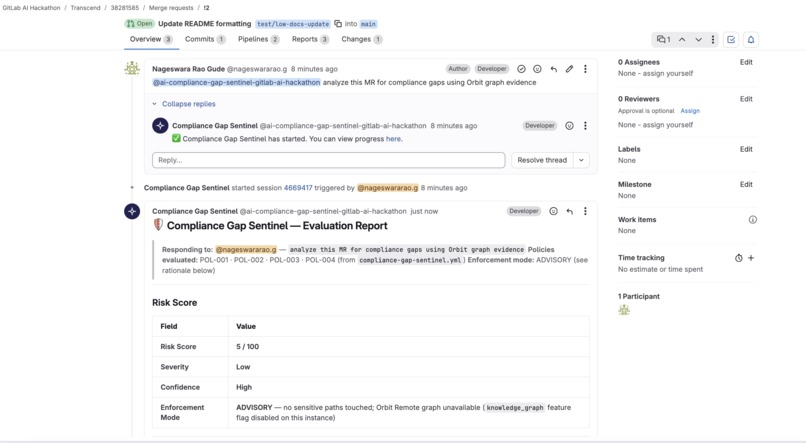Screen dimensions: 806x443
Task: Open Compliance Gap Sentinel avatar in reply
Action: [160, 125]
